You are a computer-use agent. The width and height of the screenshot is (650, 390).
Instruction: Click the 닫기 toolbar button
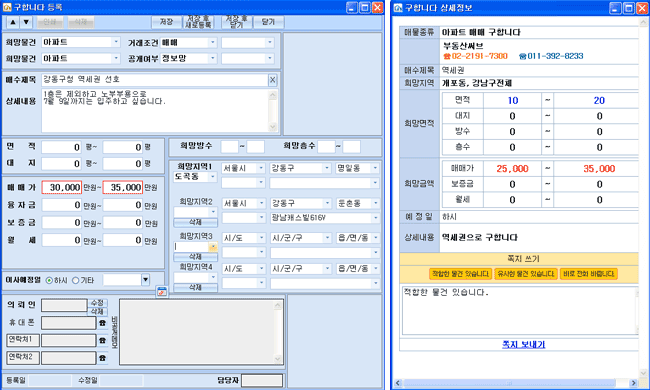(x=268, y=22)
